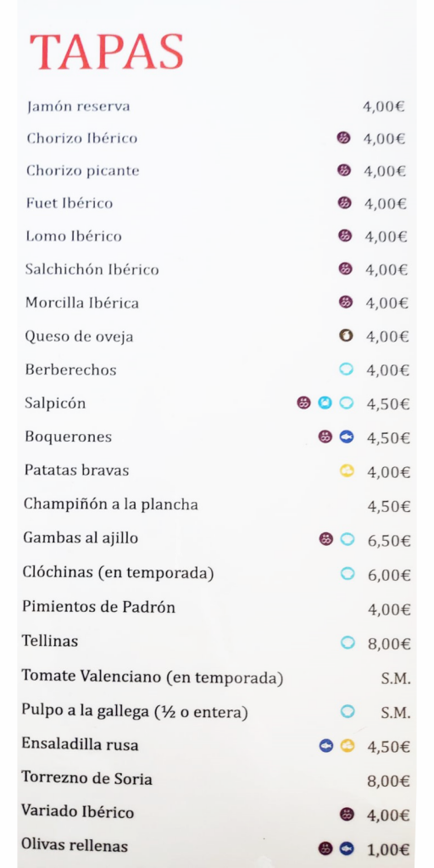Viewport: 434px width, 868px height.
Task: Click the light blue mollusc icon beside Berberechos
Action: [346, 370]
